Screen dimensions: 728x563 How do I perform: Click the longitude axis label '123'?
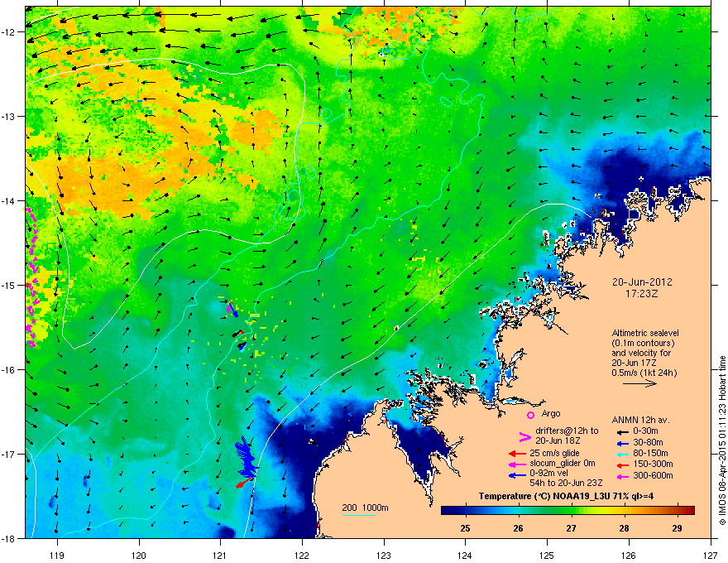coord(384,555)
